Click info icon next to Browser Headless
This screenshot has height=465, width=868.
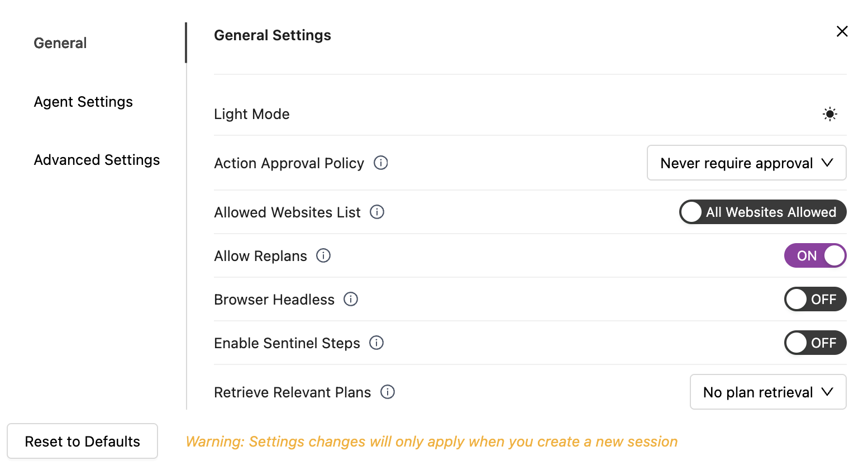(x=351, y=299)
